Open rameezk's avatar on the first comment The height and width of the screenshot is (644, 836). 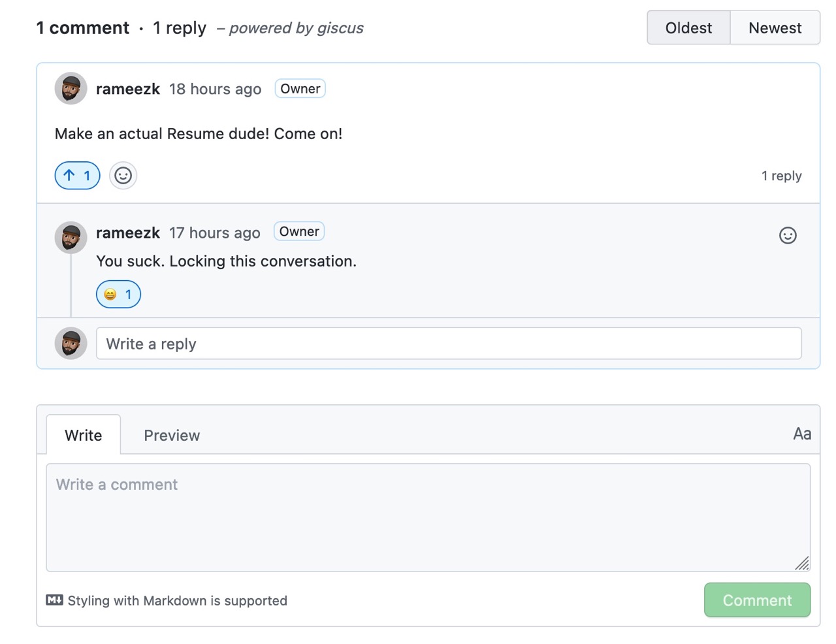point(71,88)
